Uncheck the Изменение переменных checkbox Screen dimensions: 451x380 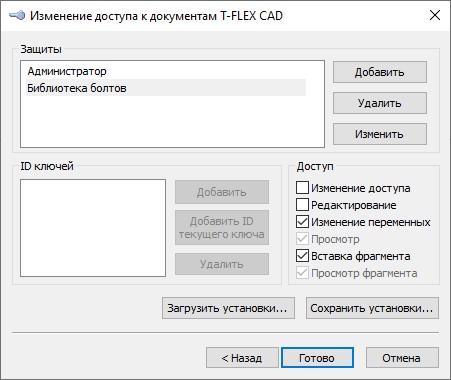(302, 222)
